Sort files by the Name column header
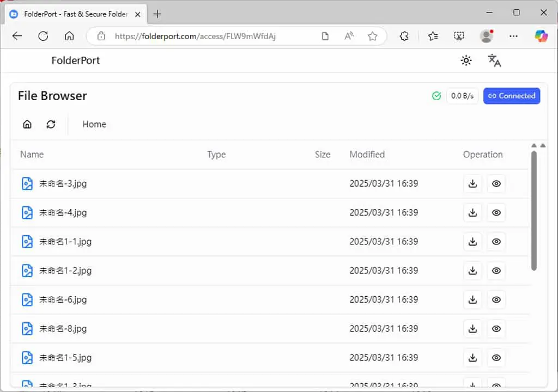The height and width of the screenshot is (392, 558). point(32,155)
